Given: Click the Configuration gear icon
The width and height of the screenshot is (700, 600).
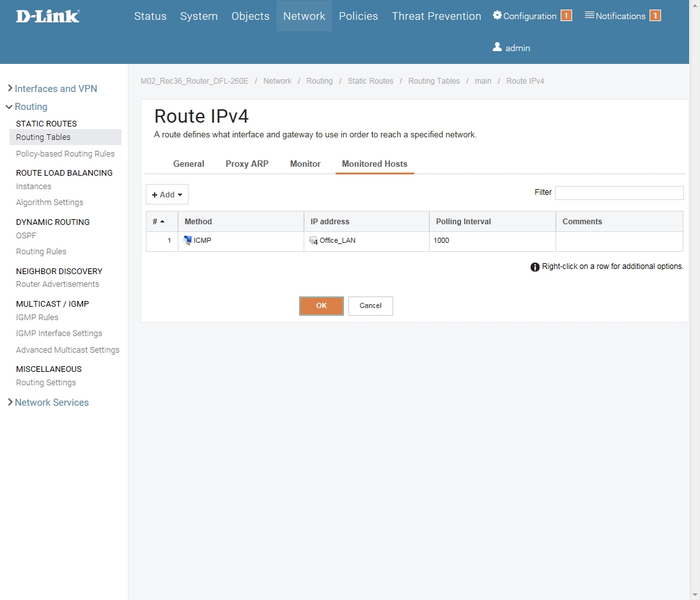Looking at the screenshot, I should (x=497, y=15).
